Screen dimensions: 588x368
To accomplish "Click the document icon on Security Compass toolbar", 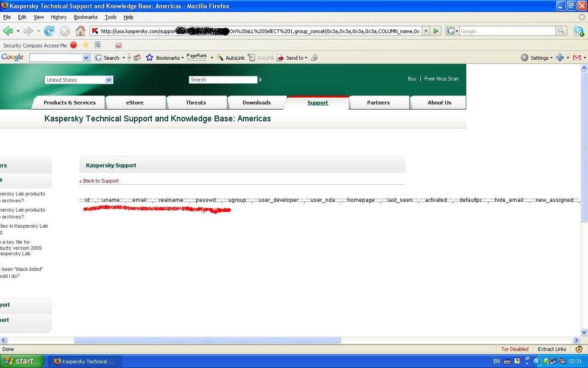I will 98,45.
